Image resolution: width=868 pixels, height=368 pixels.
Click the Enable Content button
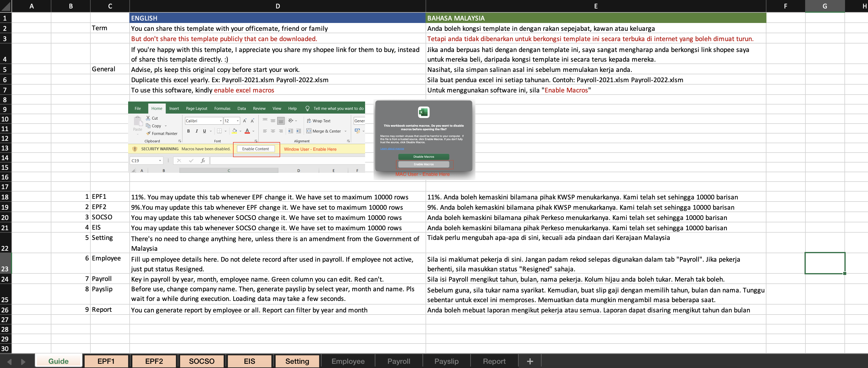pyautogui.click(x=256, y=149)
